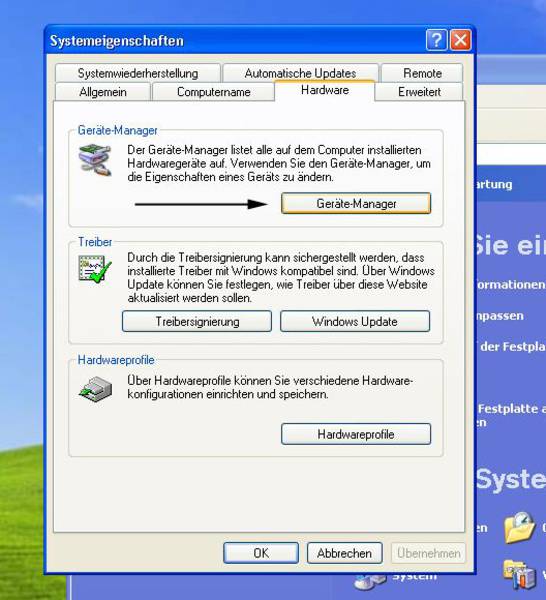Close the Systemeigenschaften dialog with red X
The height and width of the screenshot is (600, 546).
point(460,40)
